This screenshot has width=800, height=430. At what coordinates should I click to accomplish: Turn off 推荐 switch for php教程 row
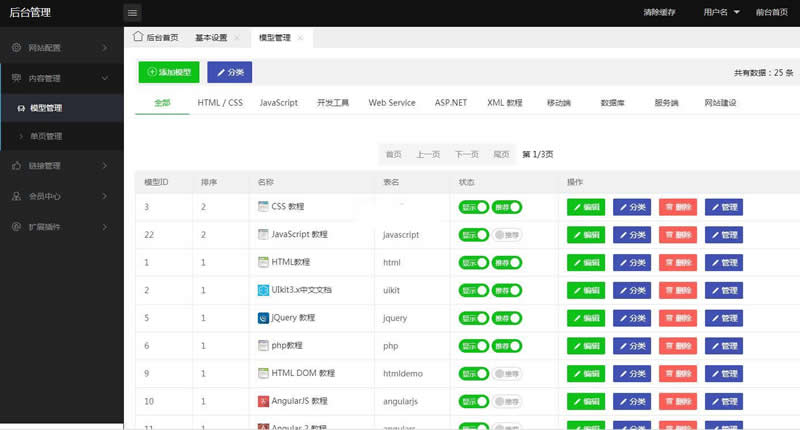tap(507, 346)
